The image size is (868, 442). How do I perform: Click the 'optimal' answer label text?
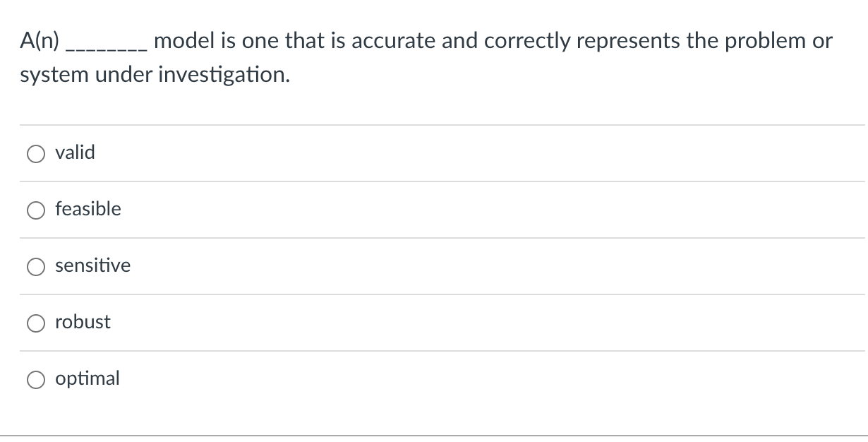(x=88, y=379)
